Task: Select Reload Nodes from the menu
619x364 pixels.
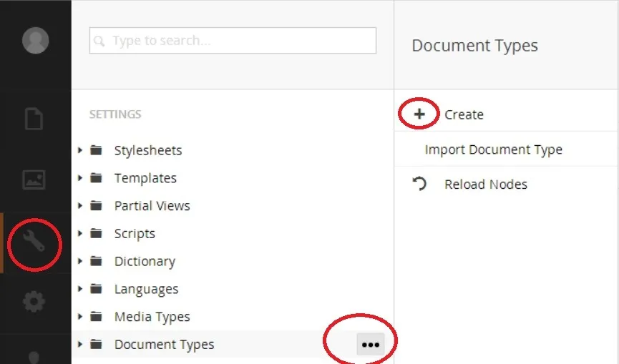Action: pos(485,185)
